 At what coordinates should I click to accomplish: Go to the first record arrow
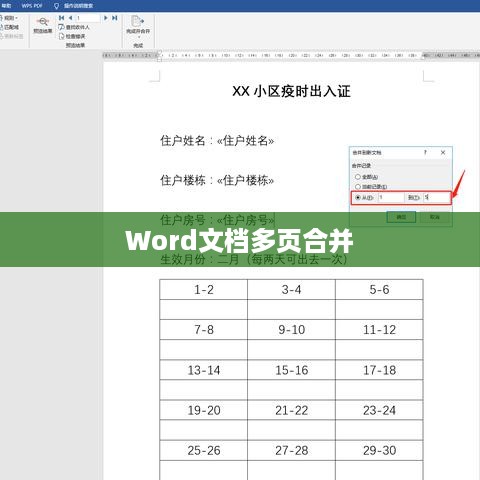(61, 18)
